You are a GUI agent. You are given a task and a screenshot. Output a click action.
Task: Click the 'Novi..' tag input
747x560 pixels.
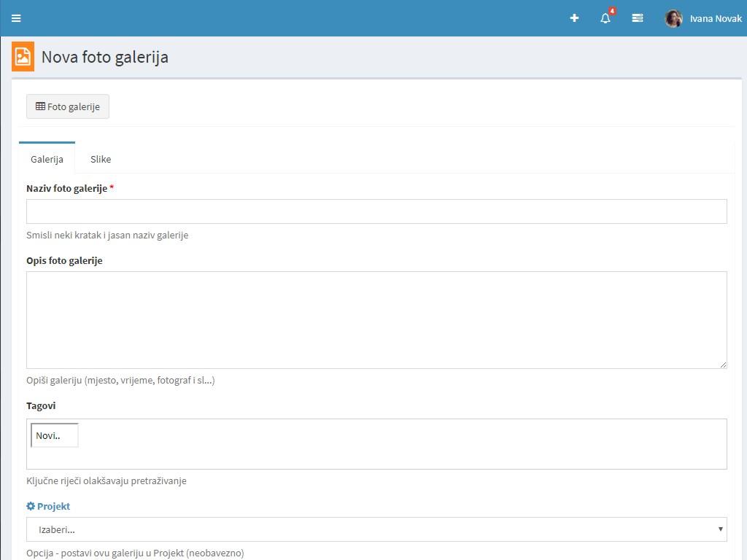(55, 435)
